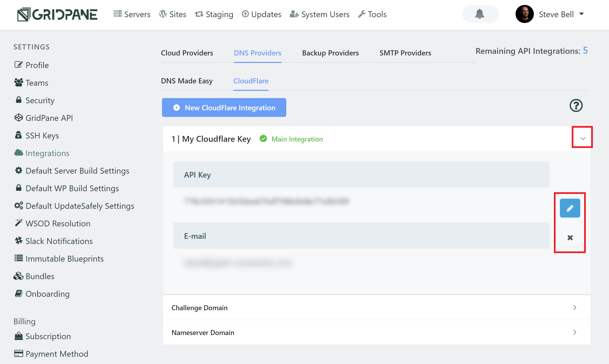The height and width of the screenshot is (364, 609).
Task: Click the green Main Integration checkmark
Action: [263, 139]
